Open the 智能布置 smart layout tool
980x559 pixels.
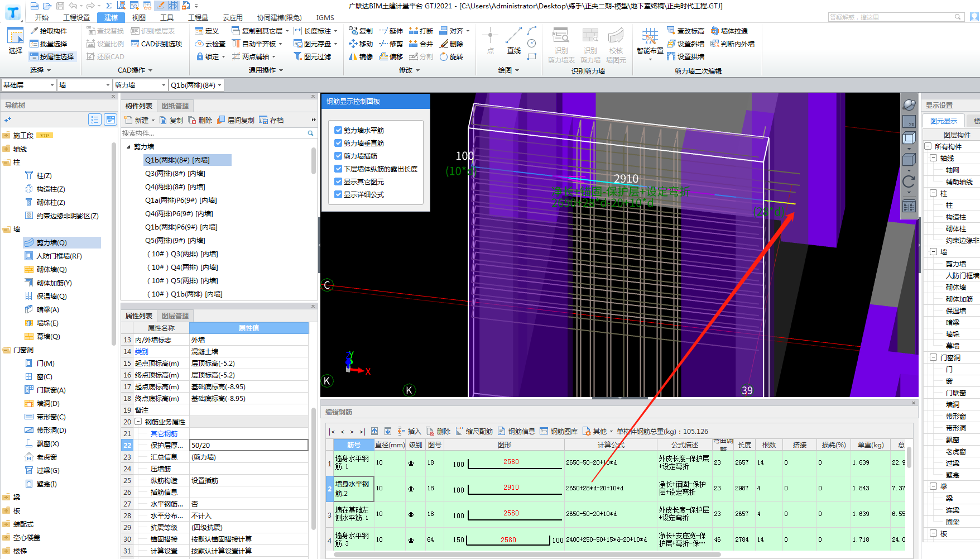[x=650, y=44]
